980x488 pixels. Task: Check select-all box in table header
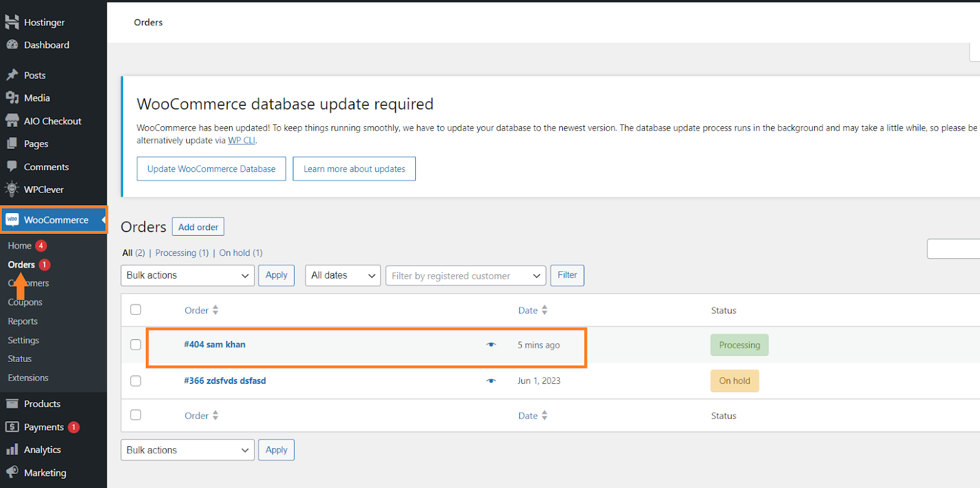136,310
